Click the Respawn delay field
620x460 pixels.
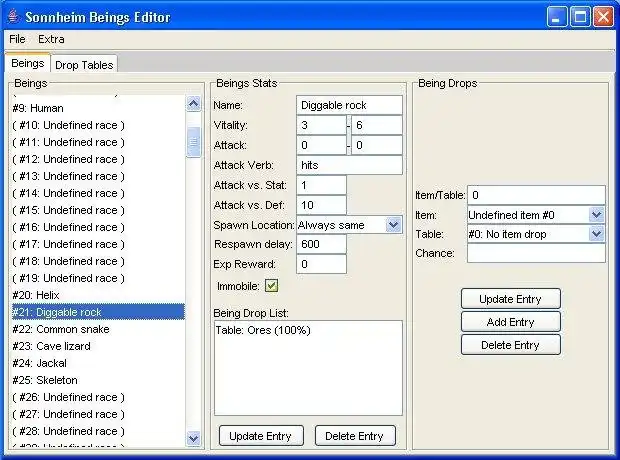pyautogui.click(x=321, y=244)
